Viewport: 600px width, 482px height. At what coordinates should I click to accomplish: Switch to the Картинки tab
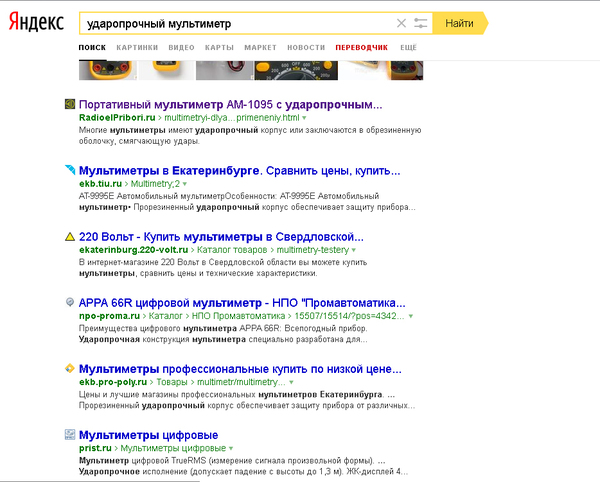pyautogui.click(x=137, y=47)
